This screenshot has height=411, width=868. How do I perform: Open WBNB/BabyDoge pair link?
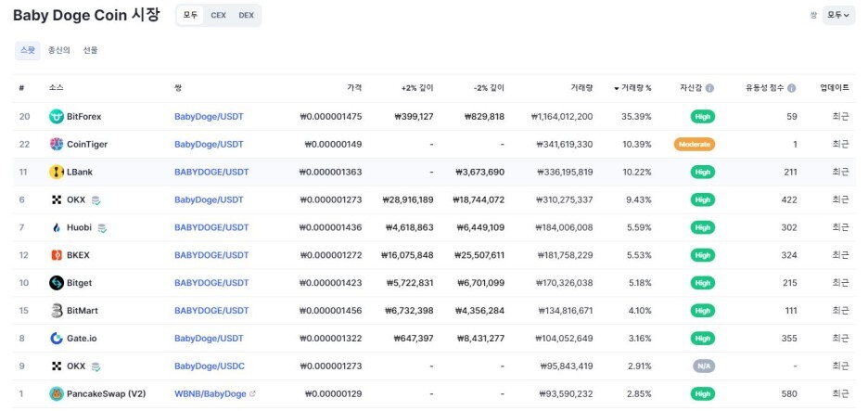pos(211,393)
